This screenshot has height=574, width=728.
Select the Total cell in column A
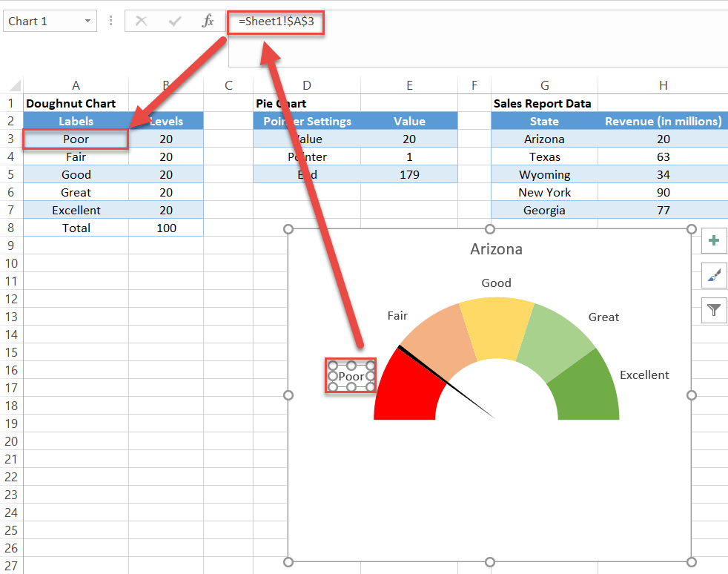tap(76, 228)
